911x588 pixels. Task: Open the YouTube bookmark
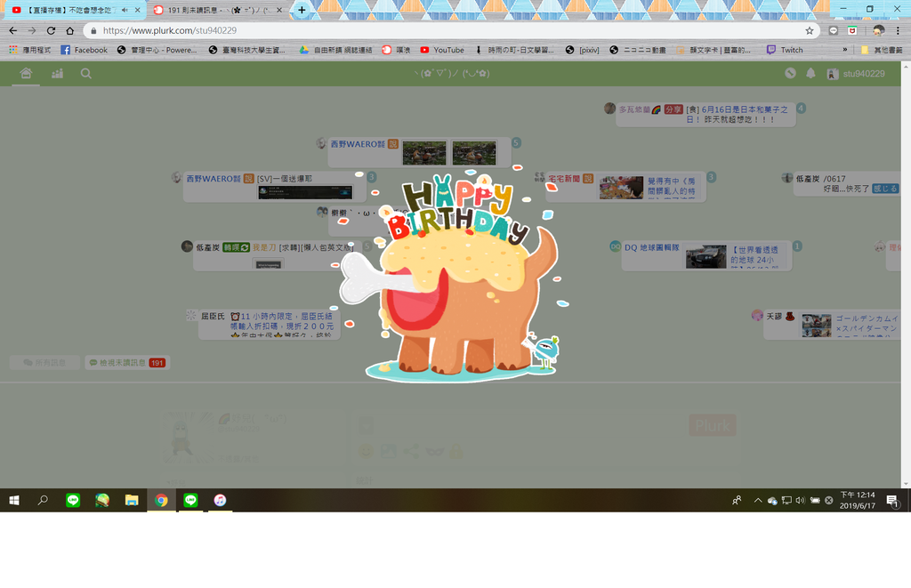click(442, 50)
